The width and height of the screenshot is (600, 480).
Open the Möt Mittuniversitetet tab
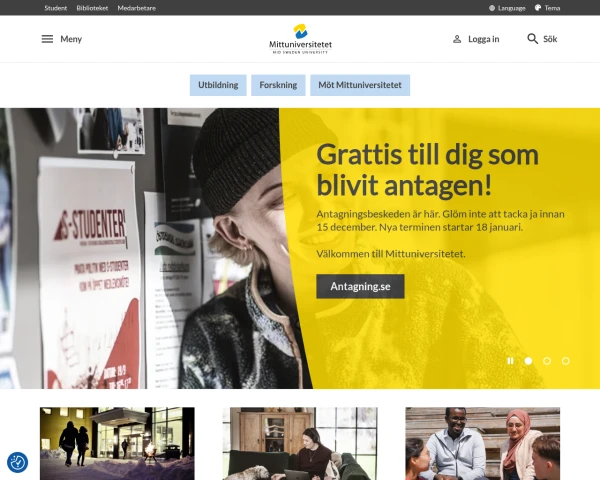tap(360, 85)
